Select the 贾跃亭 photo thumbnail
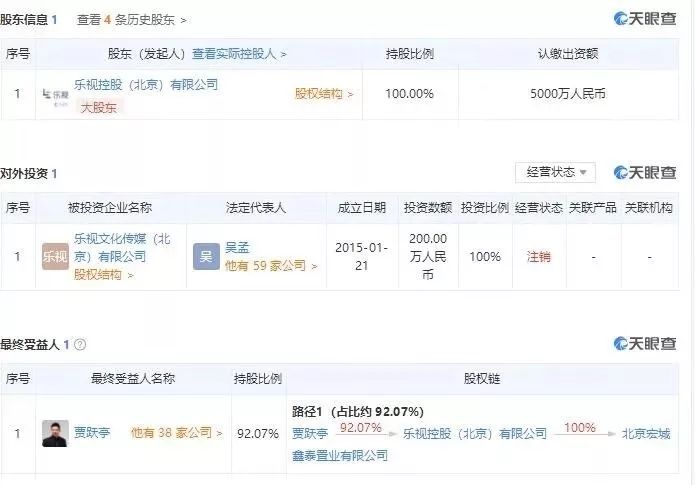Viewport: 695px width, 485px height. 55,433
